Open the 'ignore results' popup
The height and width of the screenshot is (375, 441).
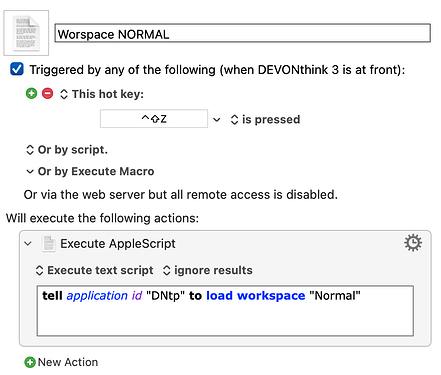point(207,270)
